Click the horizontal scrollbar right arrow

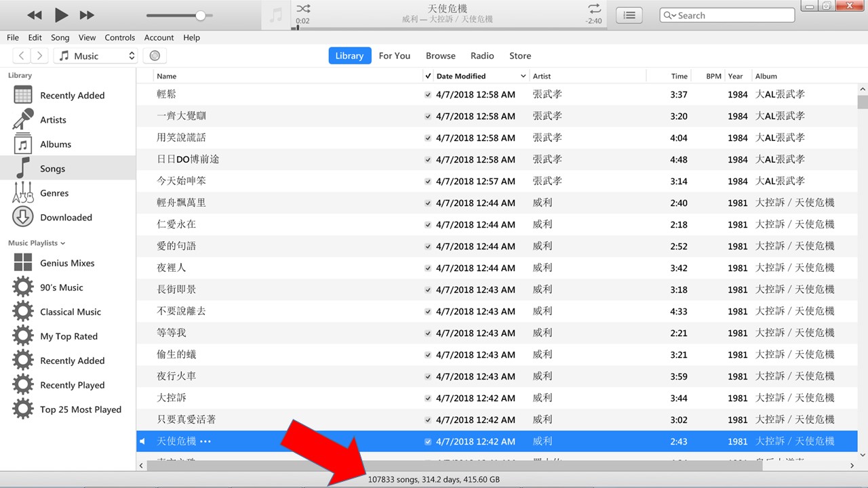(x=852, y=466)
